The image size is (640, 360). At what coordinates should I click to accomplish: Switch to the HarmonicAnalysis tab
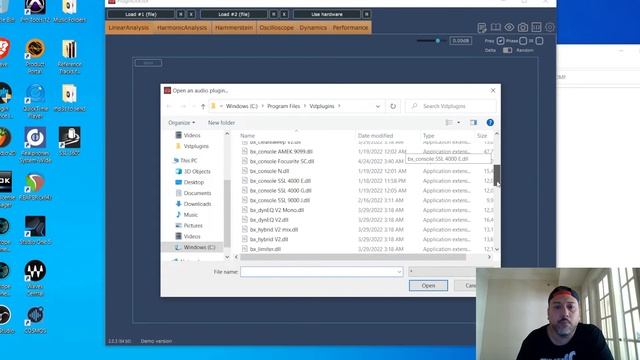click(x=182, y=28)
